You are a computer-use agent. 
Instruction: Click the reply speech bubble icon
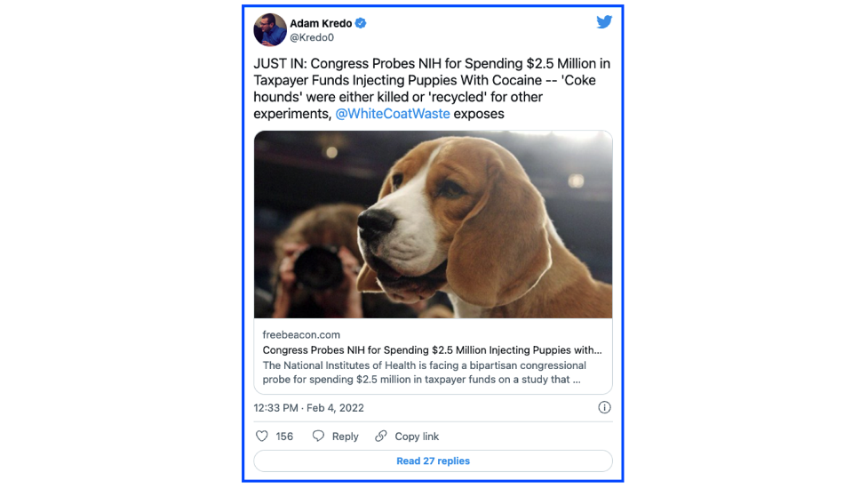coord(318,437)
